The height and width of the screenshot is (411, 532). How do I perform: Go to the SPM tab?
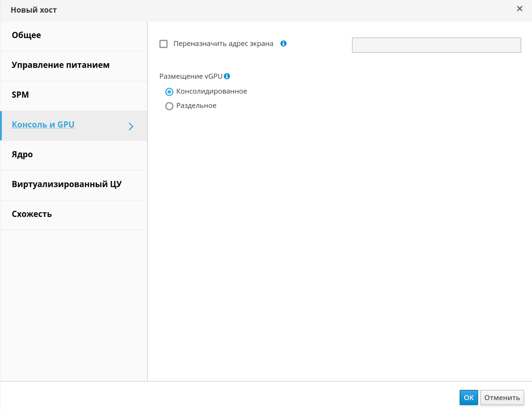pos(20,95)
